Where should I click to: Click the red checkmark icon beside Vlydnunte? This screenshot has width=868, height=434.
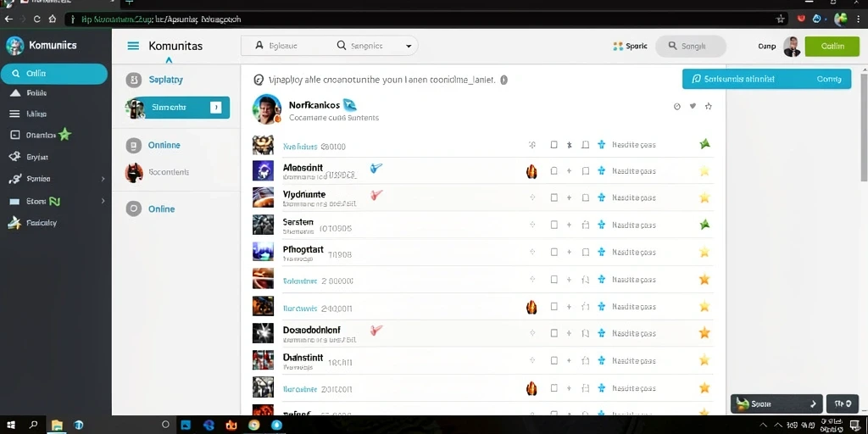coord(376,194)
